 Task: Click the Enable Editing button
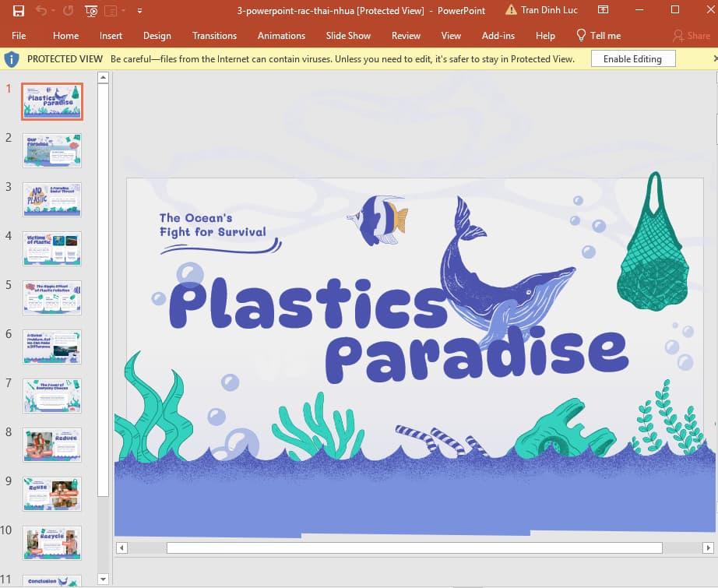632,58
